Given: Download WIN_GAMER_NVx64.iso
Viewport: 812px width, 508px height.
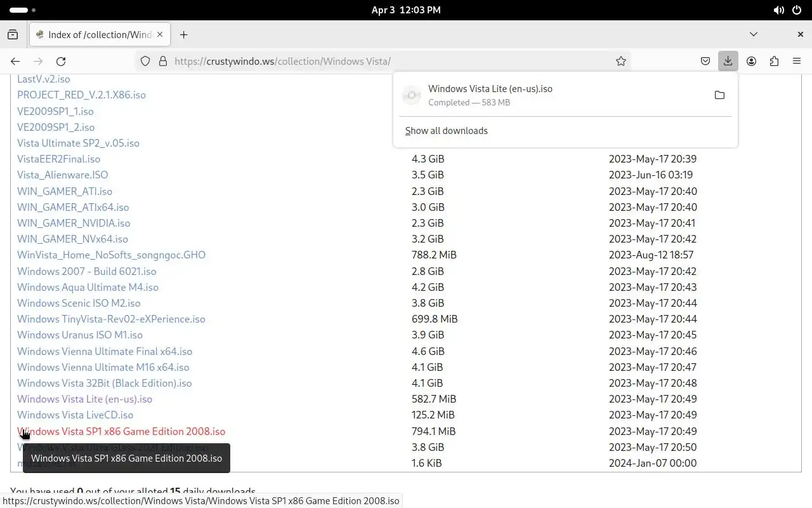Looking at the screenshot, I should 72,239.
